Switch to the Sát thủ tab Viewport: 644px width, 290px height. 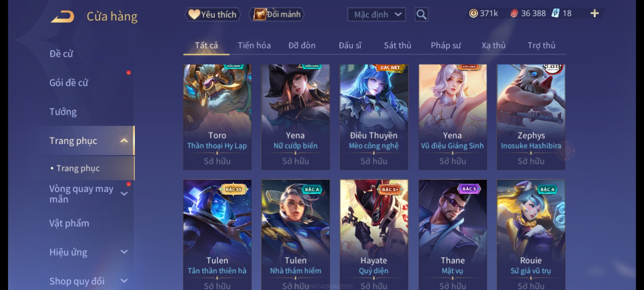point(397,45)
